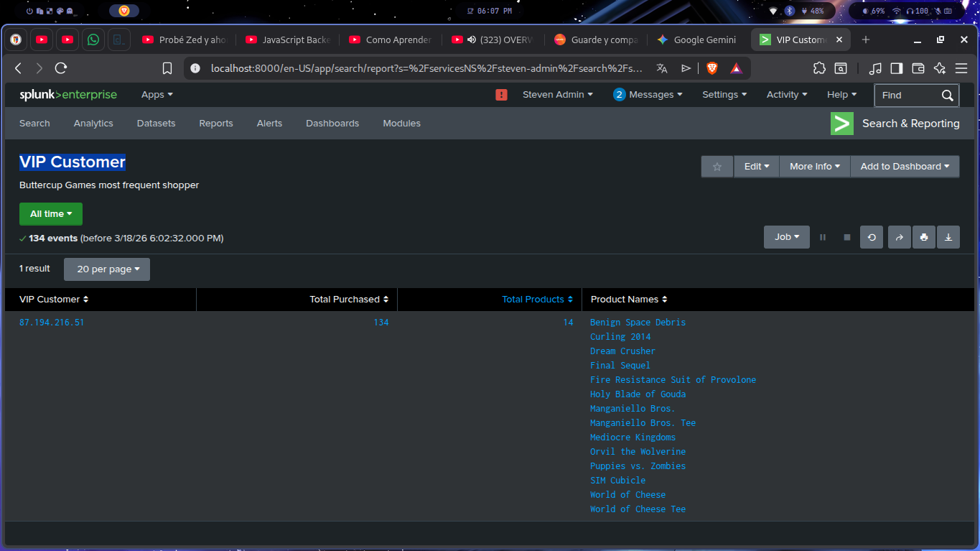Change the 20 per page setting
The width and height of the screenshot is (980, 551).
click(107, 269)
